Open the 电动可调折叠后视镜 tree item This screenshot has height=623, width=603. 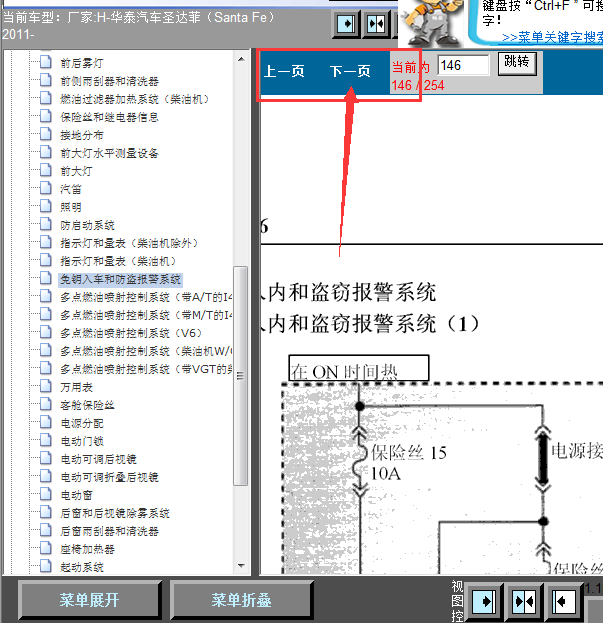click(x=109, y=477)
